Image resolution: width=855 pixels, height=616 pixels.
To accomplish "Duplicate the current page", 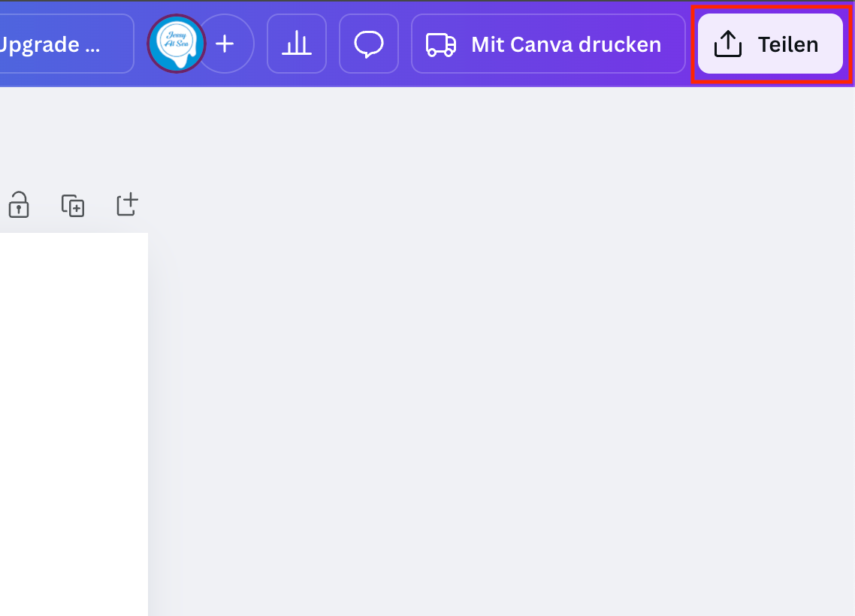I will tap(73, 204).
